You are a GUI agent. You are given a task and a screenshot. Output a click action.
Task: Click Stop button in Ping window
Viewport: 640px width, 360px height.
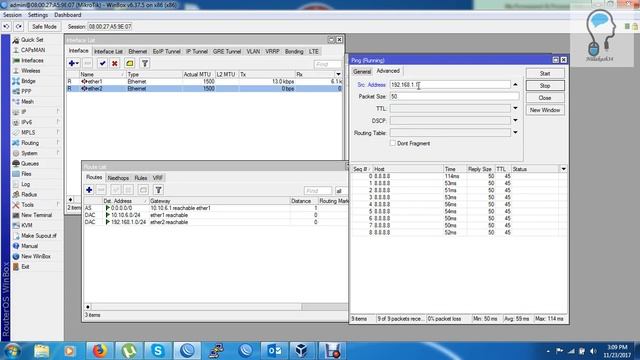[x=545, y=86]
